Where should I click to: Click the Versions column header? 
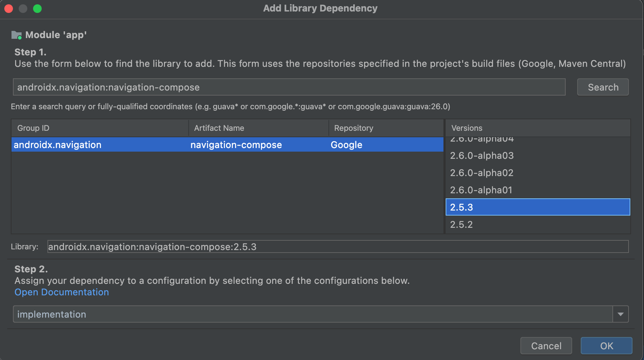point(538,128)
